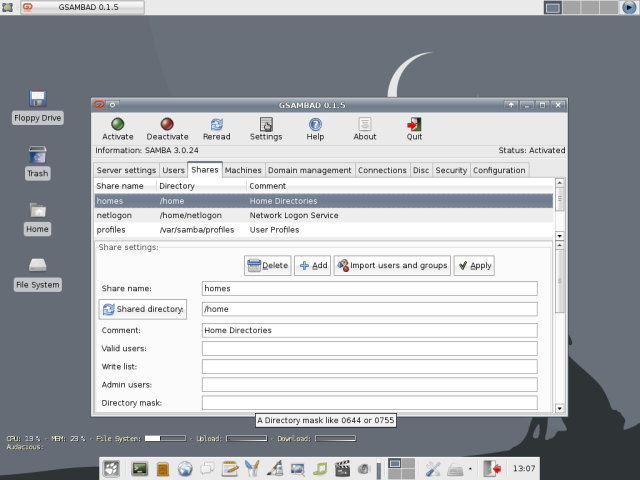640x480 pixels.
Task: Open the Domain management tab
Action: click(x=309, y=170)
